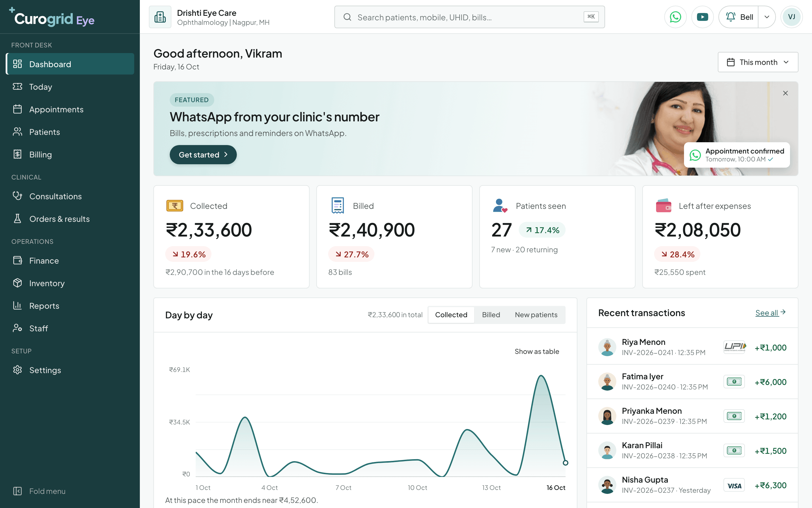Viewport: 812px width, 508px height.
Task: Click the Staff icon in sidebar
Action: tap(17, 328)
